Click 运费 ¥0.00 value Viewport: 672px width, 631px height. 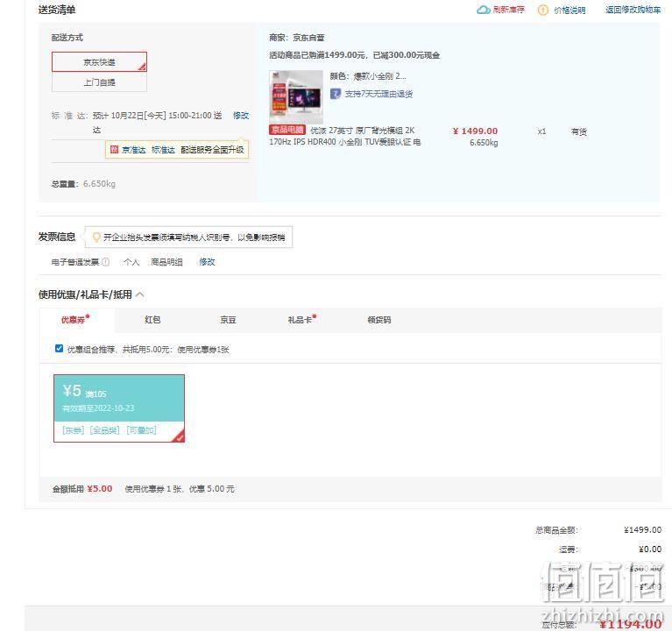[x=650, y=549]
